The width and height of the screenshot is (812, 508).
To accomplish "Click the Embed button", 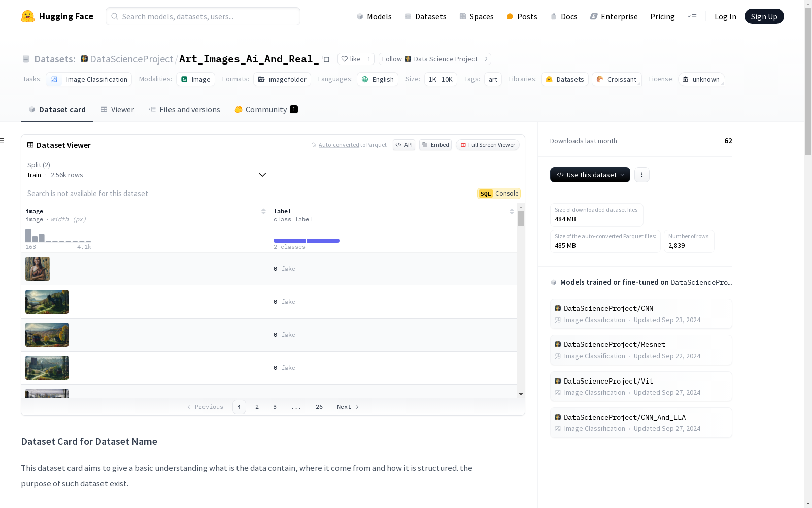I will click(435, 145).
